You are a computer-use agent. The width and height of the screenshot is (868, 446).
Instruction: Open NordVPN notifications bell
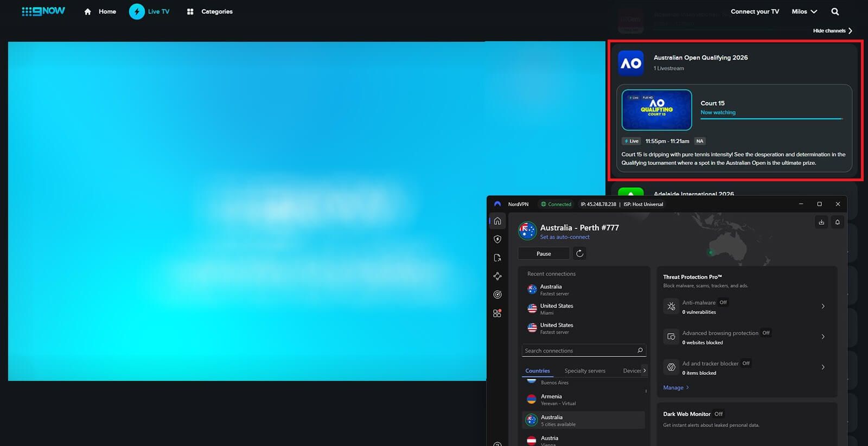tap(838, 222)
